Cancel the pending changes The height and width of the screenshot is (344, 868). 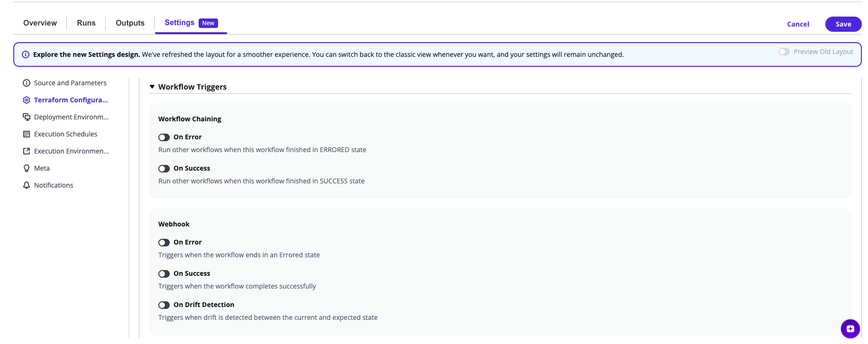798,24
